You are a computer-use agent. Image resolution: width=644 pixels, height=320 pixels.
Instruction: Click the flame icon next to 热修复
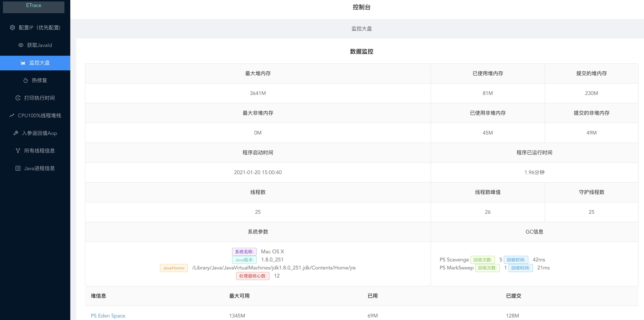point(25,80)
